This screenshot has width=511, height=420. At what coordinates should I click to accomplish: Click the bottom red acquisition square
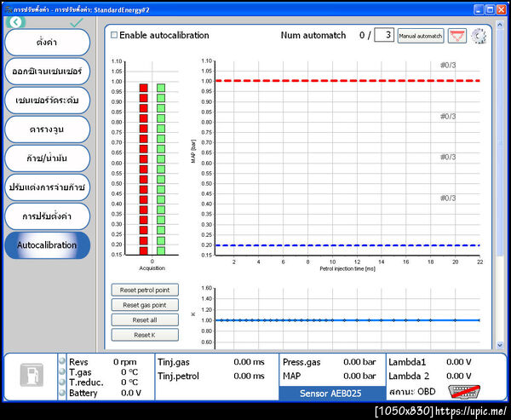coord(143,250)
